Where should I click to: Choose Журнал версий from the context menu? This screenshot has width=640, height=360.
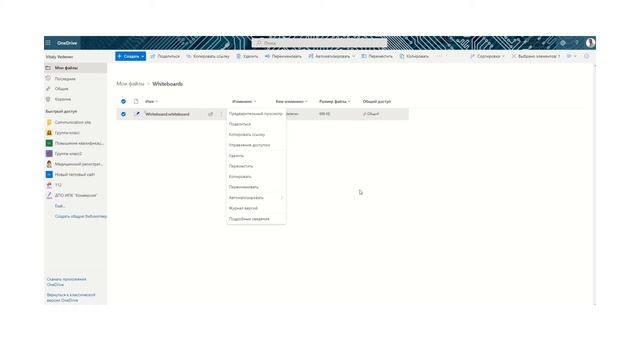click(256, 208)
